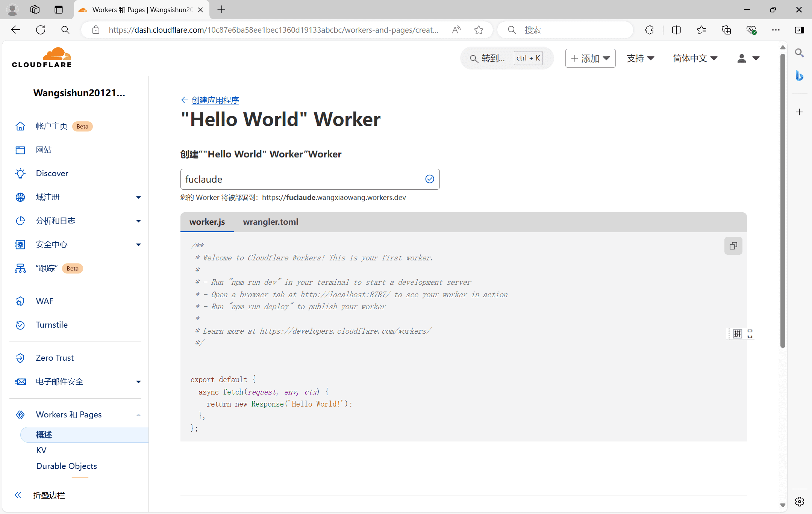Add a sidebar app with plus icon
812x514 pixels.
click(800, 112)
